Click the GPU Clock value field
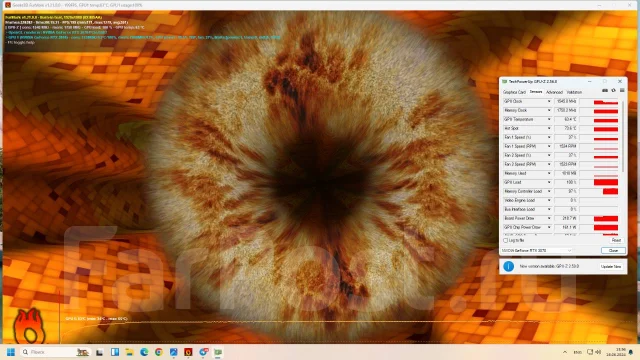Image resolution: width=640 pixels, height=360 pixels. point(566,101)
